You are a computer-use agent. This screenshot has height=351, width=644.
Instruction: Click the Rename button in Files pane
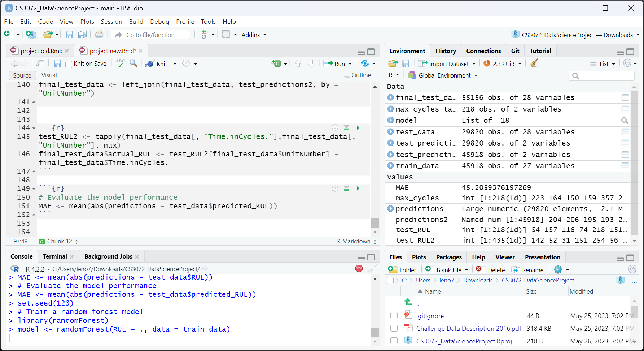528,270
